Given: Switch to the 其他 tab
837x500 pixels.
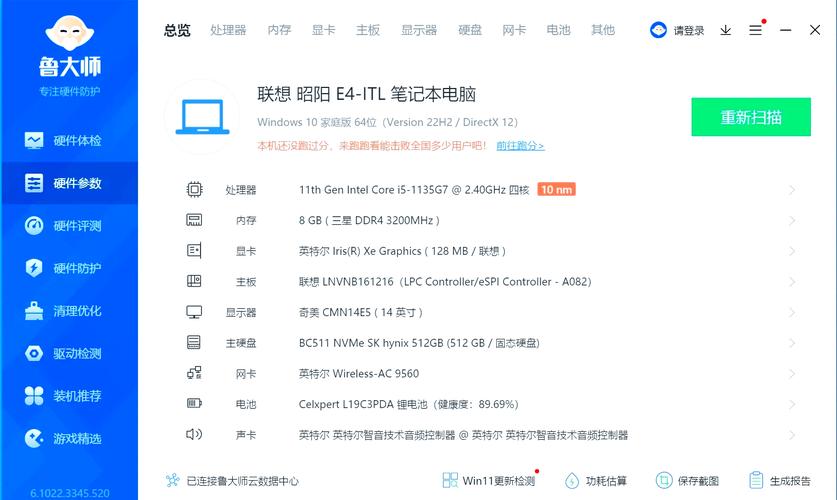Looking at the screenshot, I should pos(603,30).
